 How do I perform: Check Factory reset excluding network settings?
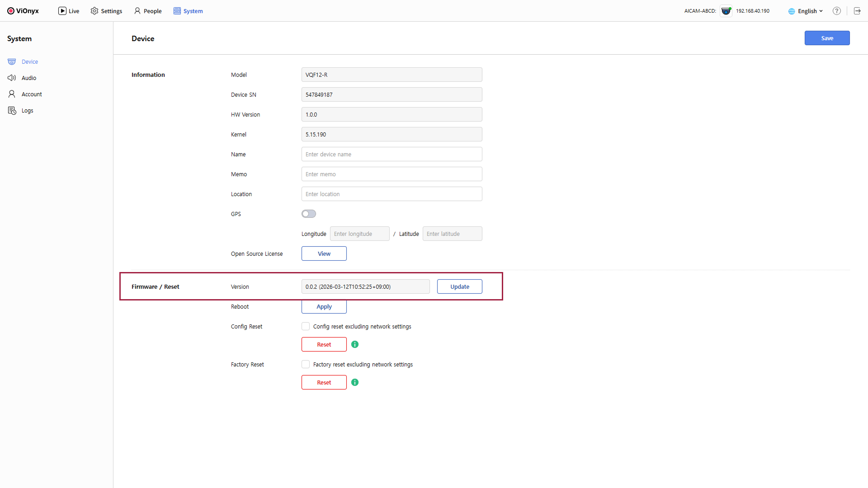[x=306, y=364]
